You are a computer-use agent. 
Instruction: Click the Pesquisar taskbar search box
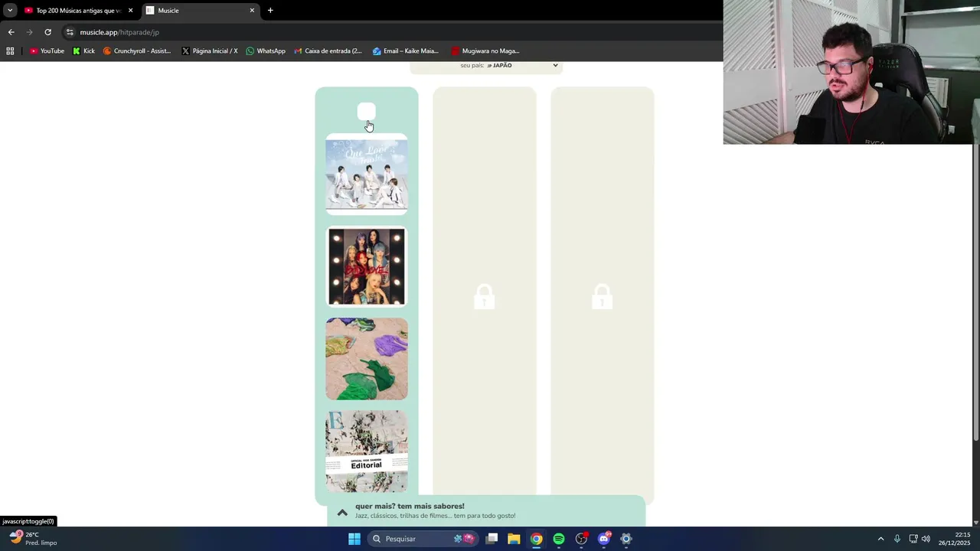423,539
